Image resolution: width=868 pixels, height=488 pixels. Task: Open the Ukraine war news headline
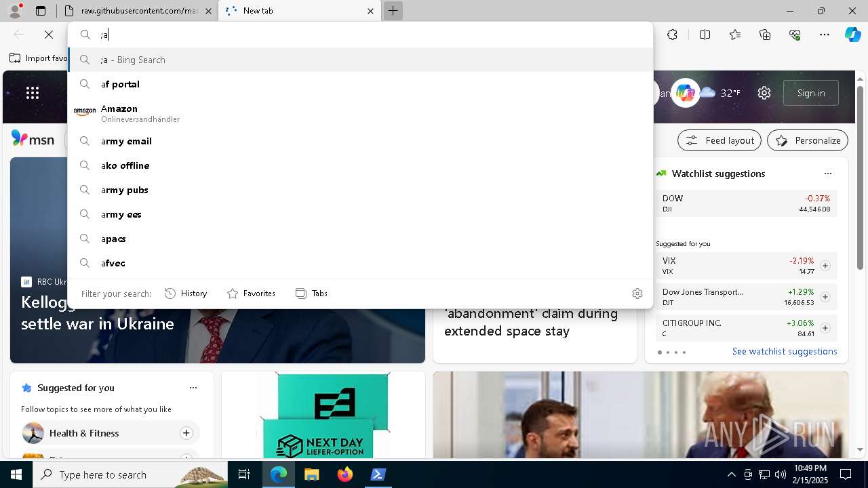(x=98, y=312)
